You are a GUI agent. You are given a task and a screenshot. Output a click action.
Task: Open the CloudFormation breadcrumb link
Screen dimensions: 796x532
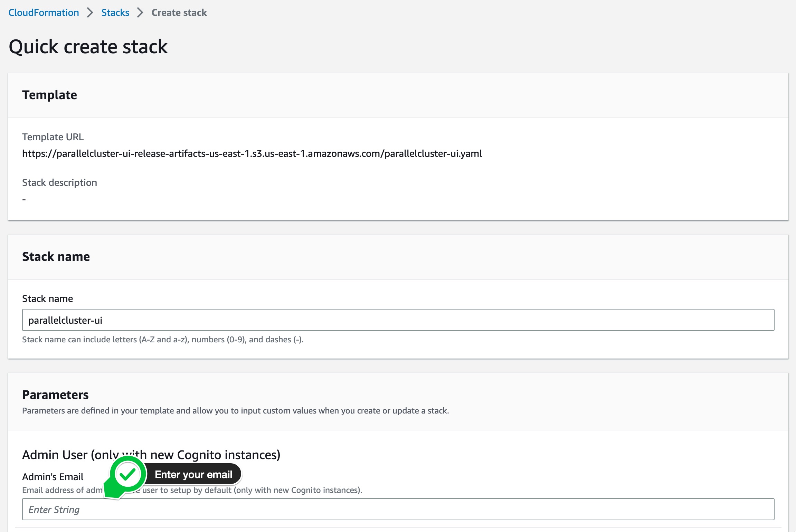(44, 13)
